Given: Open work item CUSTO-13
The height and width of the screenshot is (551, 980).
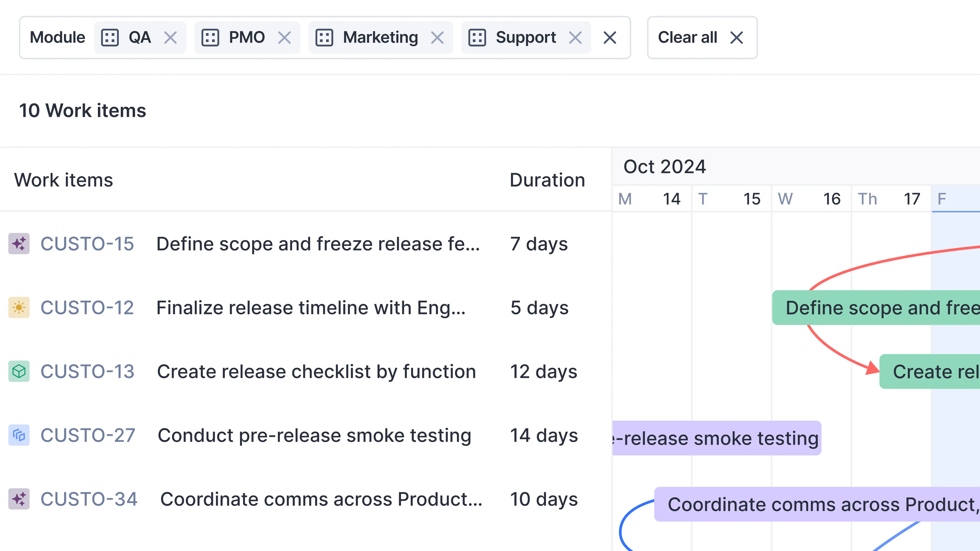Looking at the screenshot, I should point(88,371).
